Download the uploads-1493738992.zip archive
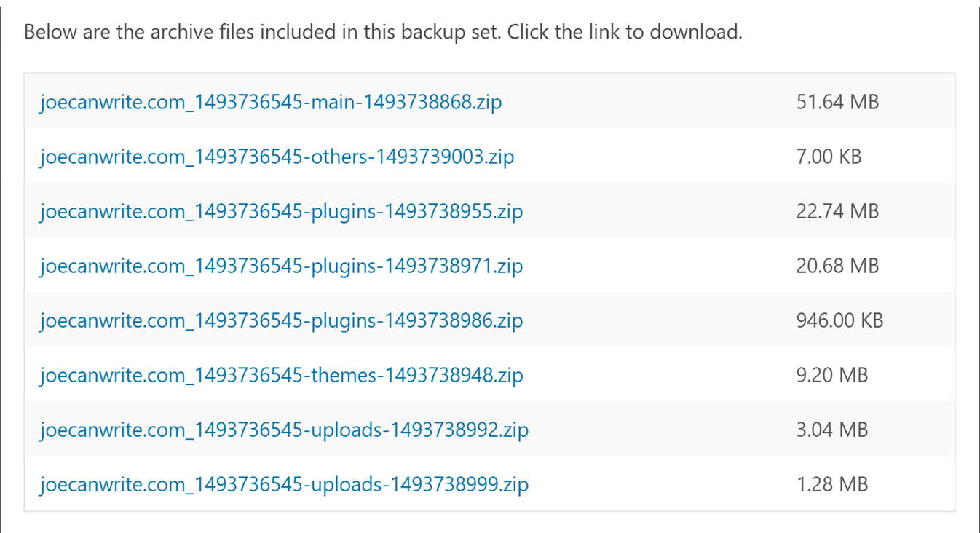 tap(284, 430)
